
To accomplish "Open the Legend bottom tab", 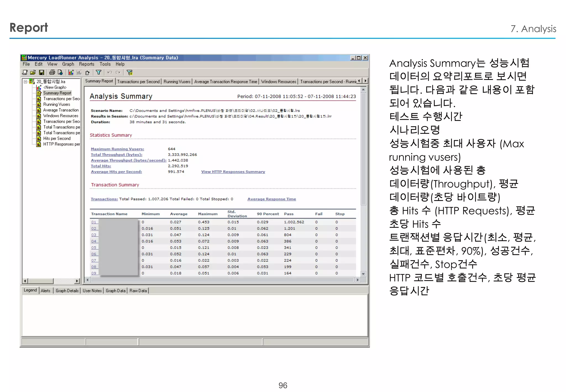I will (x=30, y=290).
